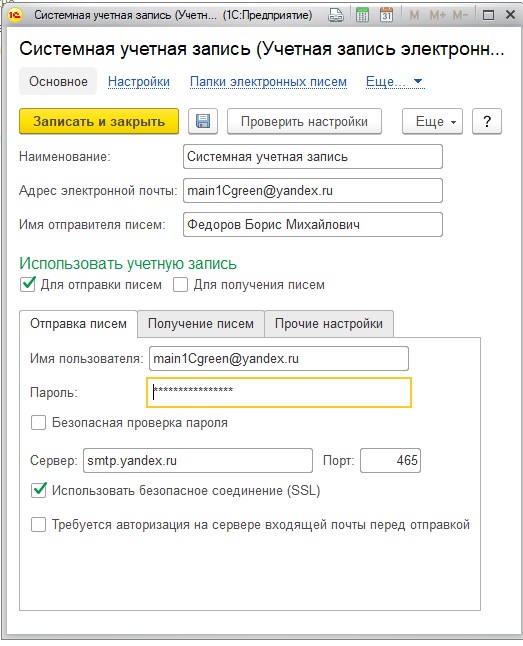Toggle 'Использовать безопасное соединение (SSL)' checkbox
Viewport: 523px width, 646px height.
[x=39, y=490]
